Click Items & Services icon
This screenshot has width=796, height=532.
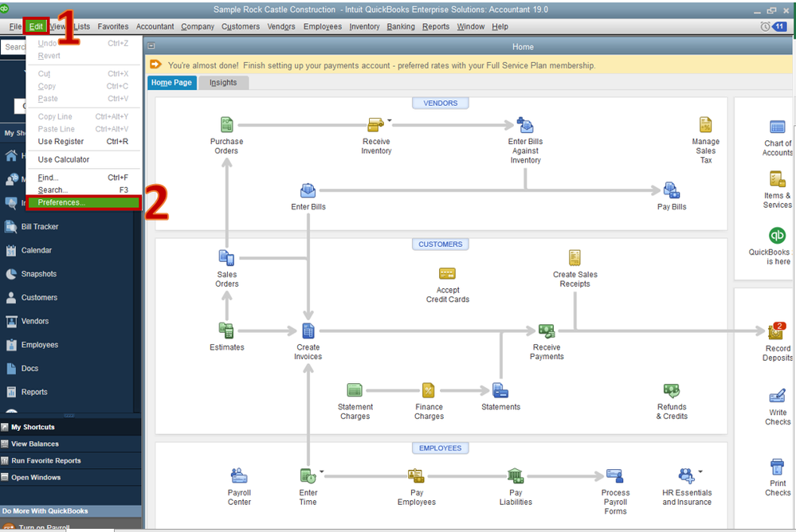point(777,179)
